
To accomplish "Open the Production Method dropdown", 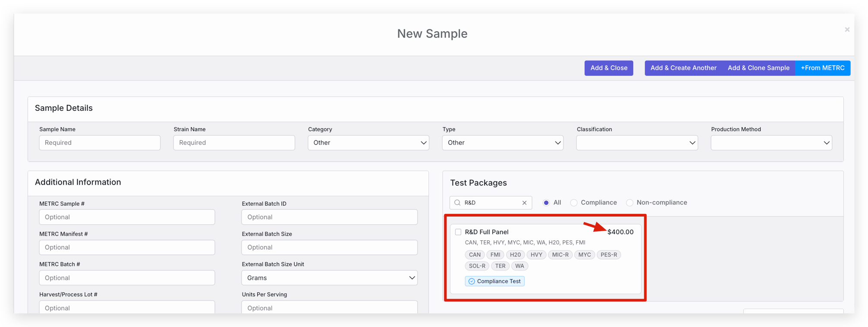I will click(x=771, y=143).
